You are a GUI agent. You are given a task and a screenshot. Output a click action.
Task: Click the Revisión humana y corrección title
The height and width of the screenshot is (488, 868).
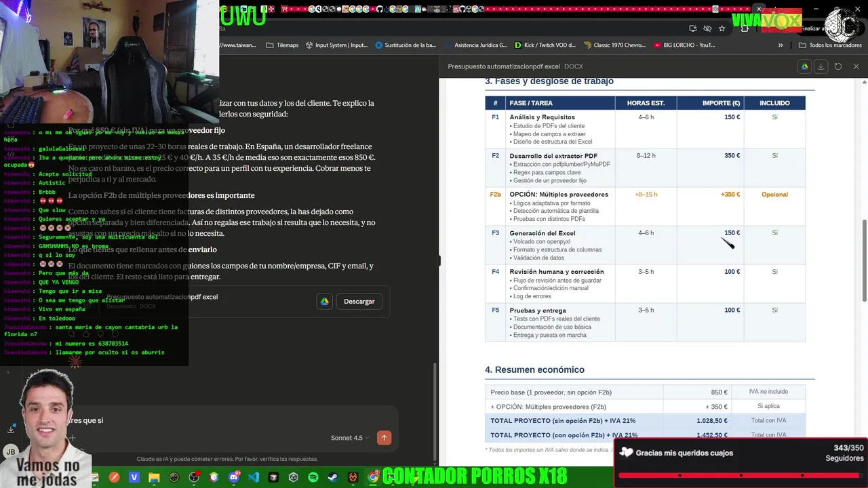pyautogui.click(x=556, y=272)
